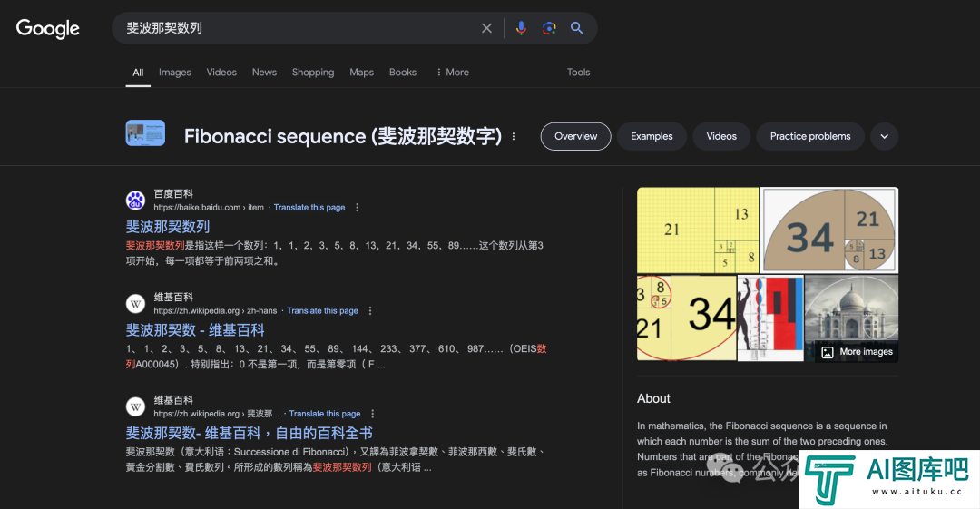The height and width of the screenshot is (509, 980).
Task: Click the More images picture icon
Action: coord(828,352)
